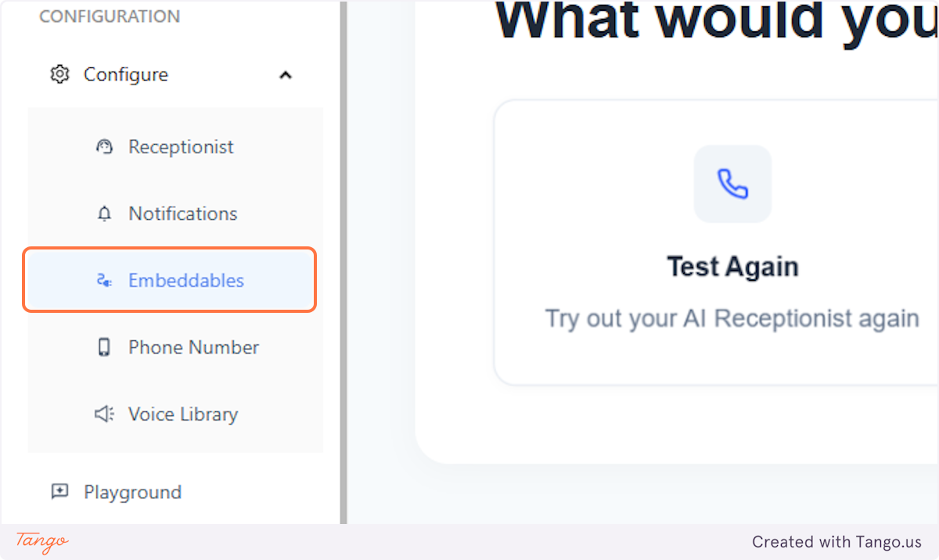Click the Notifications bell icon
This screenshot has width=939, height=560.
click(x=104, y=213)
